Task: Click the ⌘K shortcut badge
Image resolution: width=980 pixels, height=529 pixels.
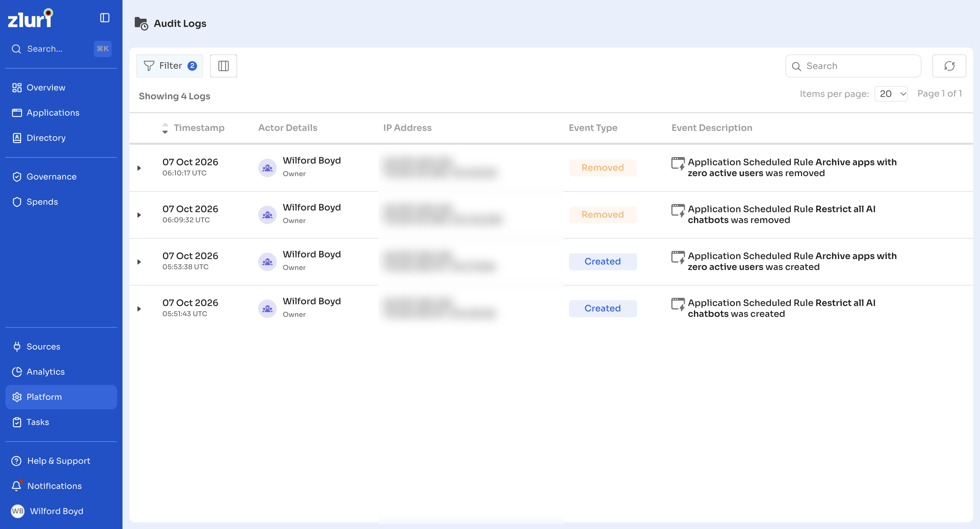Action: point(102,49)
